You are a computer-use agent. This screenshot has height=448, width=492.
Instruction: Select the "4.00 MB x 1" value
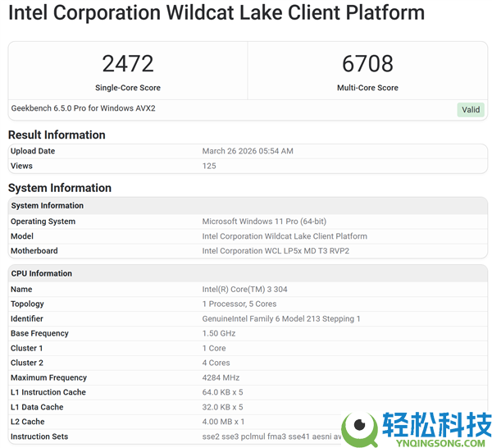tap(223, 422)
